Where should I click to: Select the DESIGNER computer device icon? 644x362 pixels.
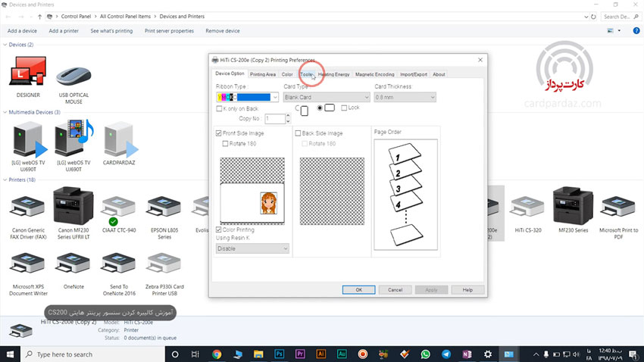(x=28, y=77)
